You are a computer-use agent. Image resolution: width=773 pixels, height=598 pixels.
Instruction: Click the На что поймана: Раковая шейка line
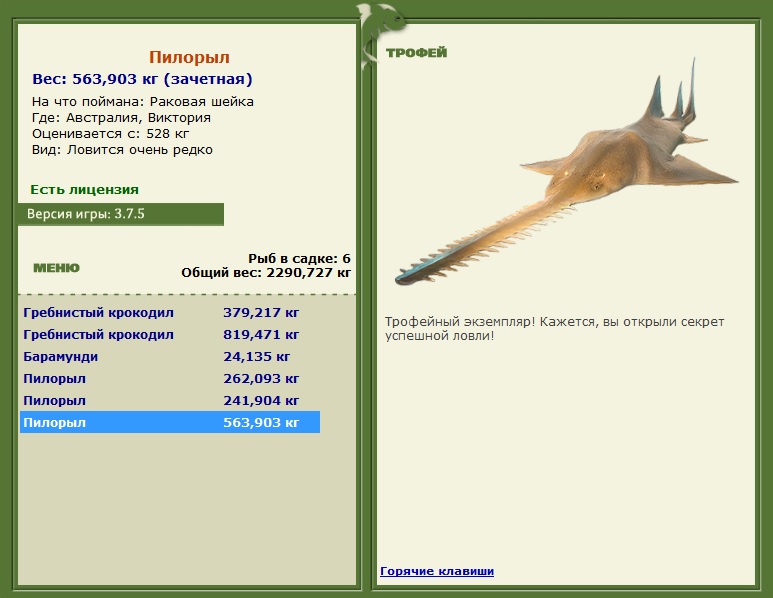coord(142,102)
